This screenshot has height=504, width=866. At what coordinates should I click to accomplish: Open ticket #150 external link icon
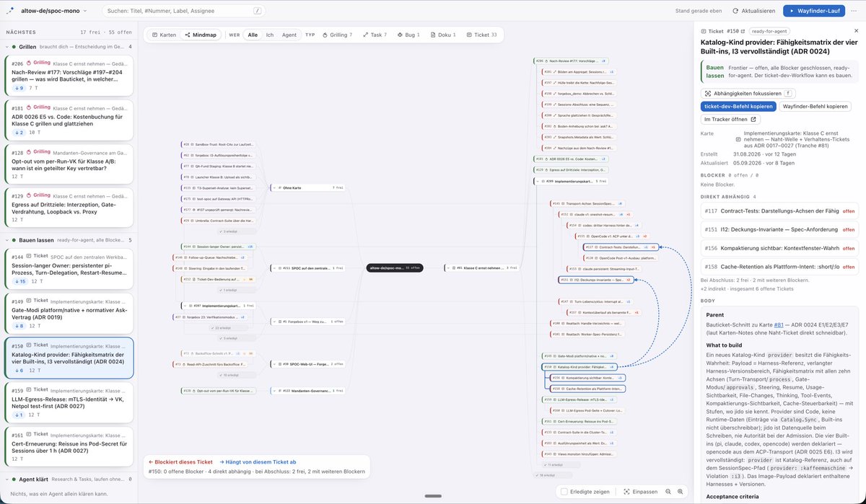point(744,31)
